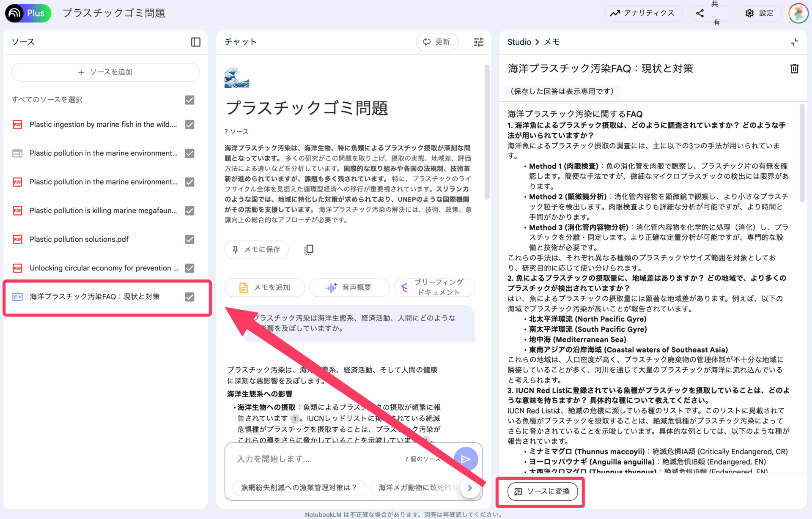
Task: Toggle the select all sources checkbox
Action: (189, 100)
